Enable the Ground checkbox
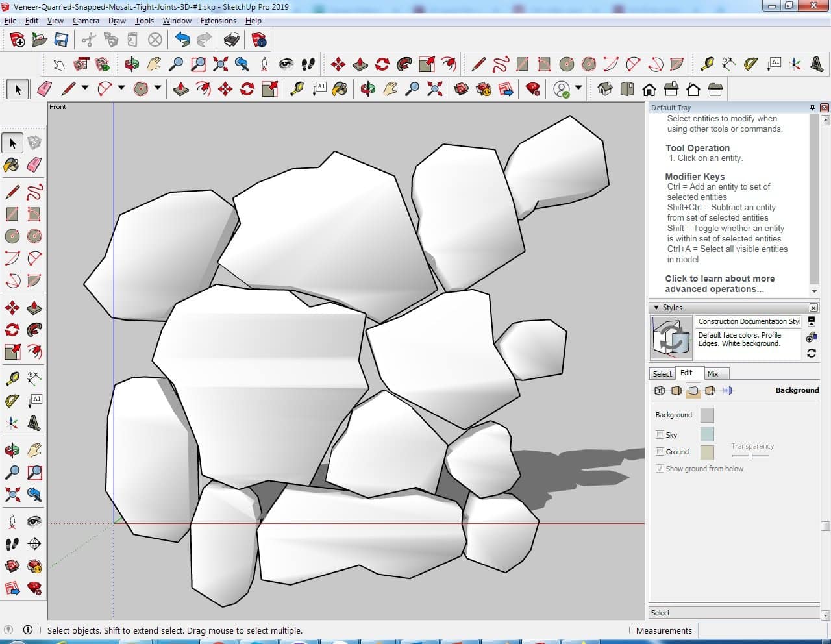 [660, 452]
